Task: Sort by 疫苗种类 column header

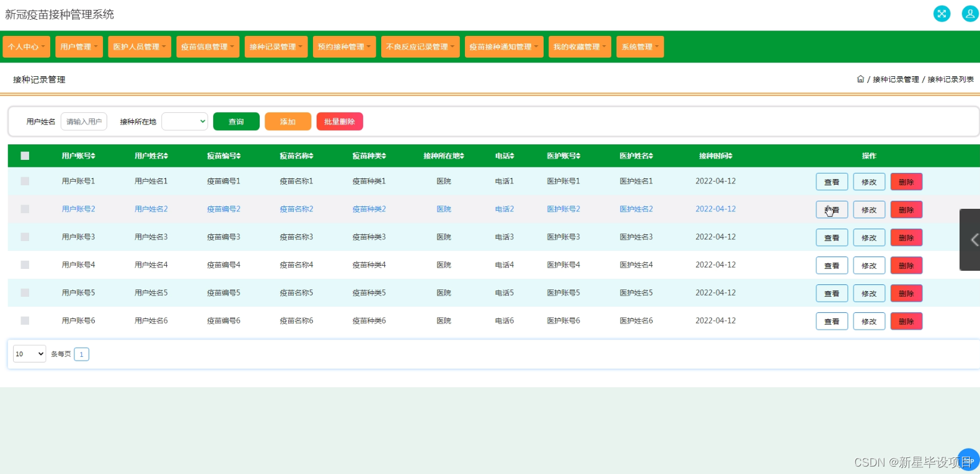Action: click(x=369, y=156)
